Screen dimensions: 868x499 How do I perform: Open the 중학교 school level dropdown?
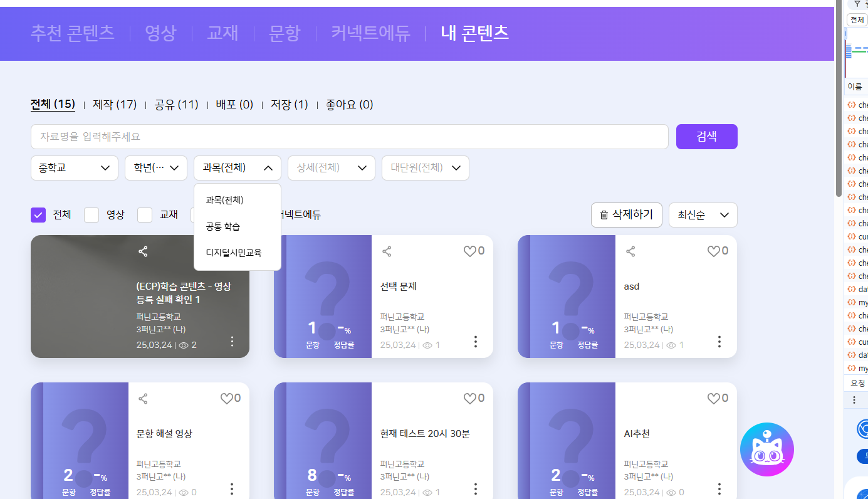(74, 168)
